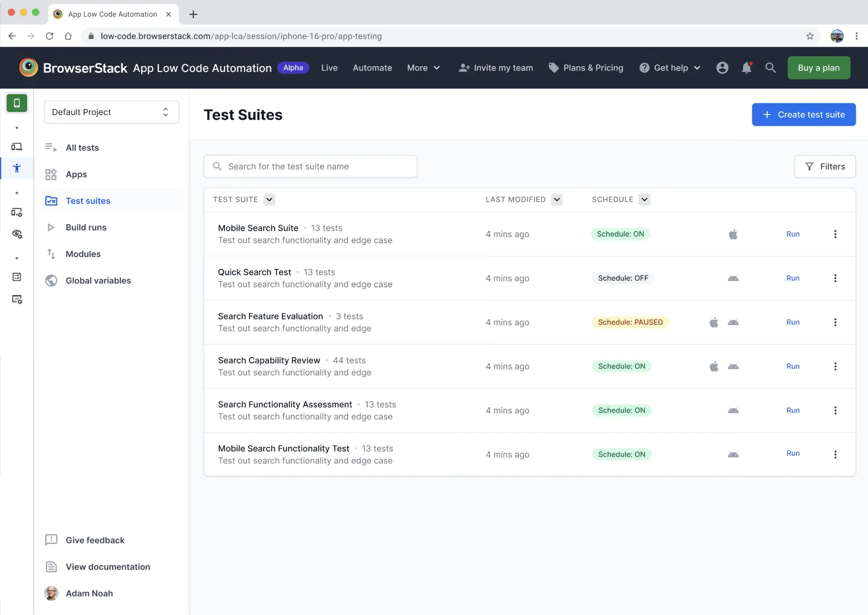Viewport: 868px width, 615px height.
Task: Click the Apple icon on Mobile Search Suite row
Action: tap(733, 234)
